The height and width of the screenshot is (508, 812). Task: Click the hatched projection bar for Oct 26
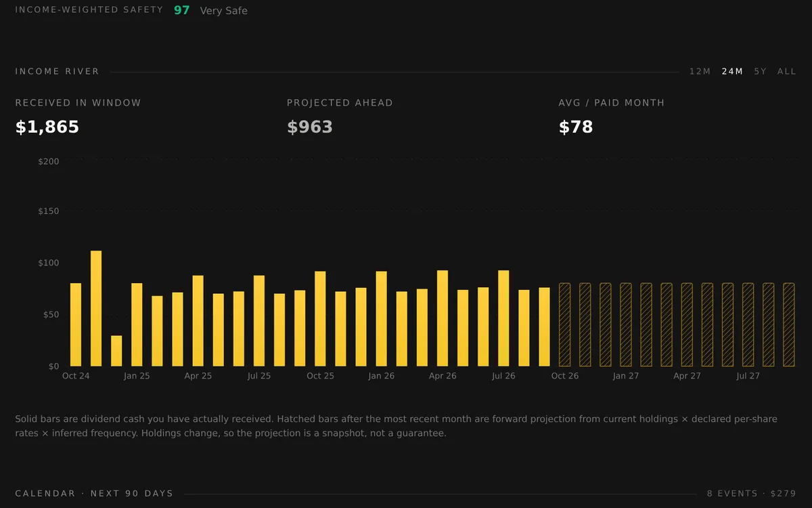pyautogui.click(x=564, y=324)
